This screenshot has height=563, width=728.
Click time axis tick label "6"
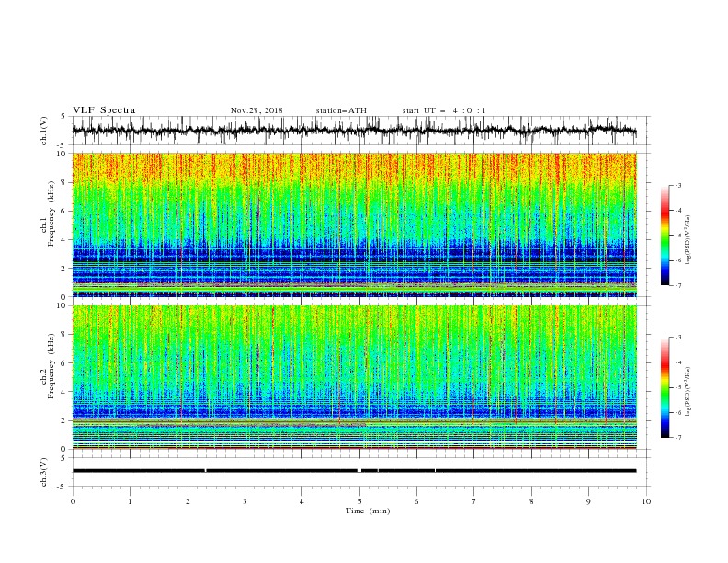click(417, 501)
